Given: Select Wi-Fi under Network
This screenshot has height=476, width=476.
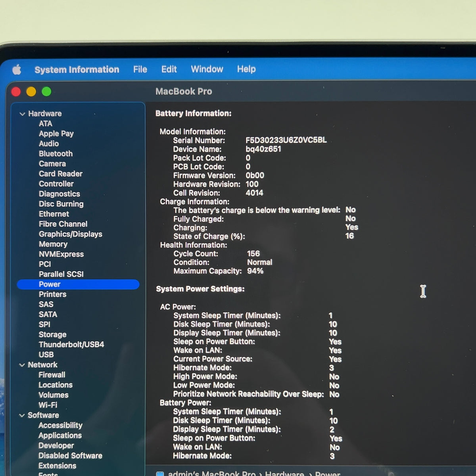Looking at the screenshot, I should pyautogui.click(x=48, y=405).
